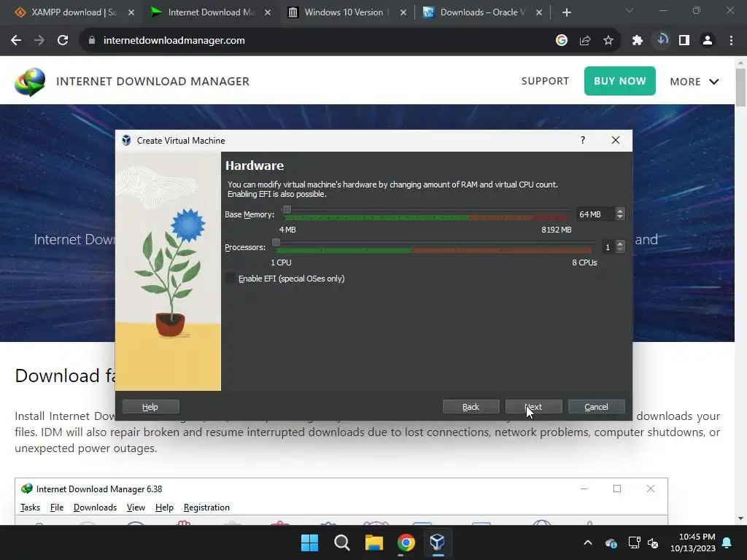Click View menu in IDM image
Image resolution: width=747 pixels, height=560 pixels.
(x=136, y=507)
